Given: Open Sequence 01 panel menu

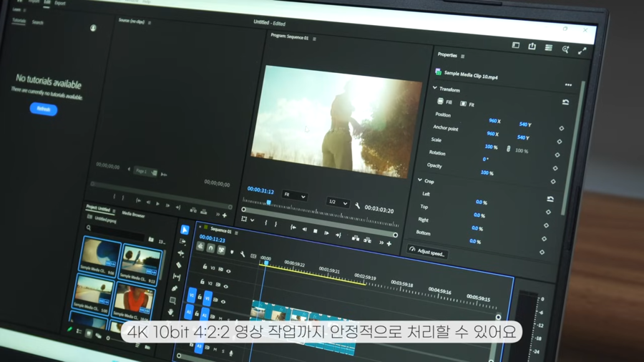Looking at the screenshot, I should (x=237, y=233).
